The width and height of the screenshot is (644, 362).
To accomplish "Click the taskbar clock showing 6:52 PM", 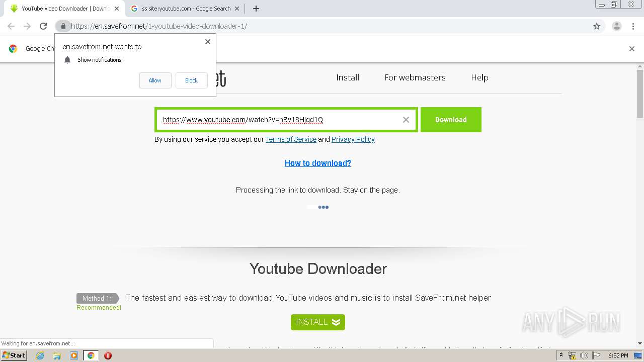I will pyautogui.click(x=618, y=355).
